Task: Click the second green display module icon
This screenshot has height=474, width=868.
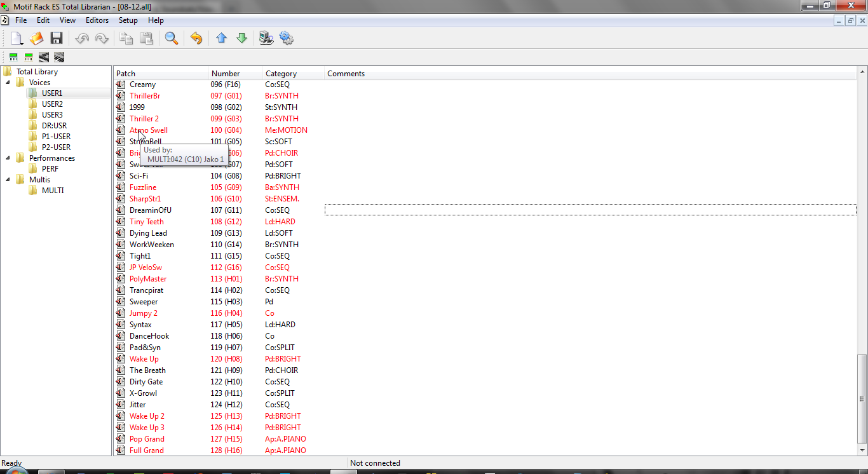Action: (x=29, y=57)
